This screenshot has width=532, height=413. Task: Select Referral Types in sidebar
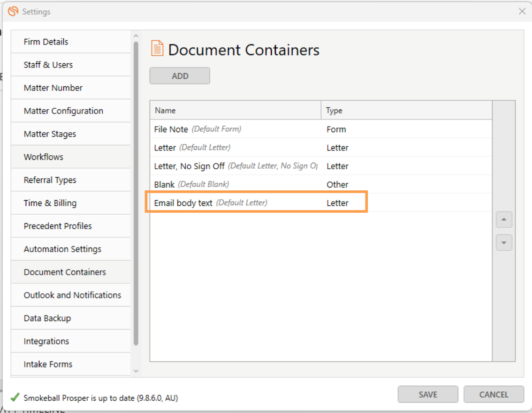(70, 180)
